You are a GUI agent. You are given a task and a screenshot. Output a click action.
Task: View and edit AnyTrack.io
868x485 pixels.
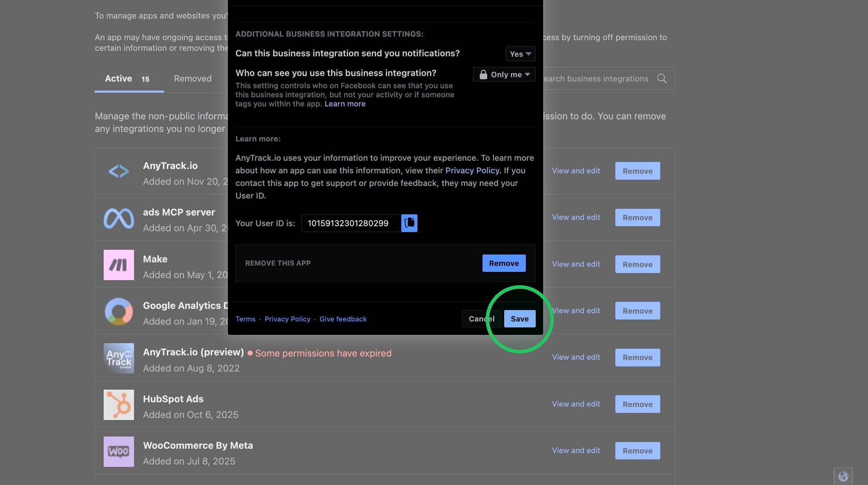click(x=576, y=171)
